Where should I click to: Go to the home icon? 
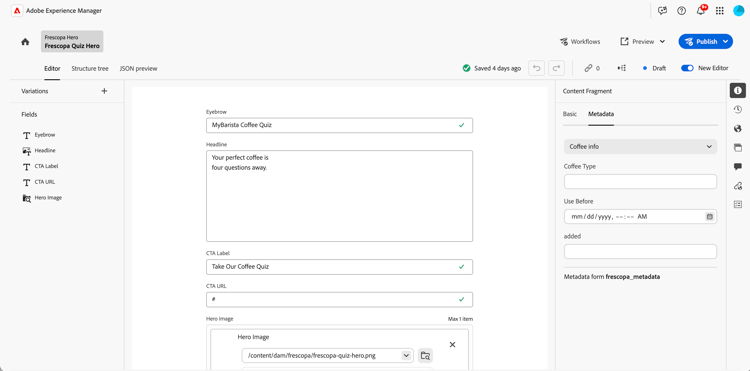coord(25,42)
